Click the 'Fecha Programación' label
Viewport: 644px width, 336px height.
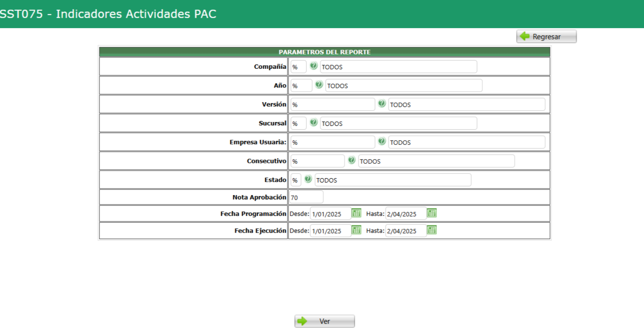pos(253,214)
